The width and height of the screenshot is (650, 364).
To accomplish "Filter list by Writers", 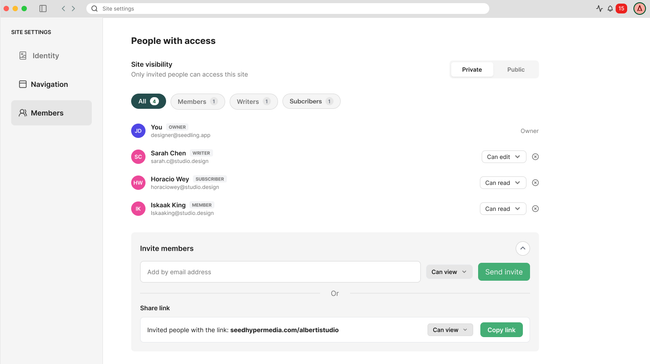I will coord(253,102).
